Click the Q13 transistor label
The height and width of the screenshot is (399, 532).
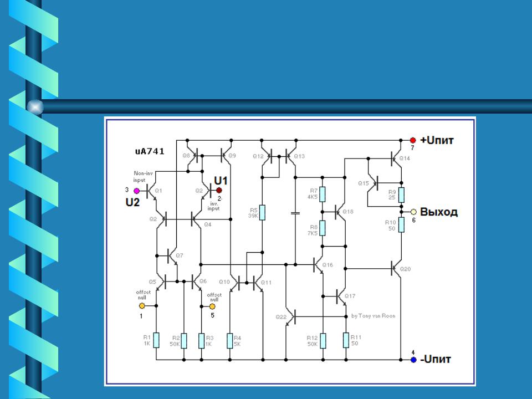299,156
